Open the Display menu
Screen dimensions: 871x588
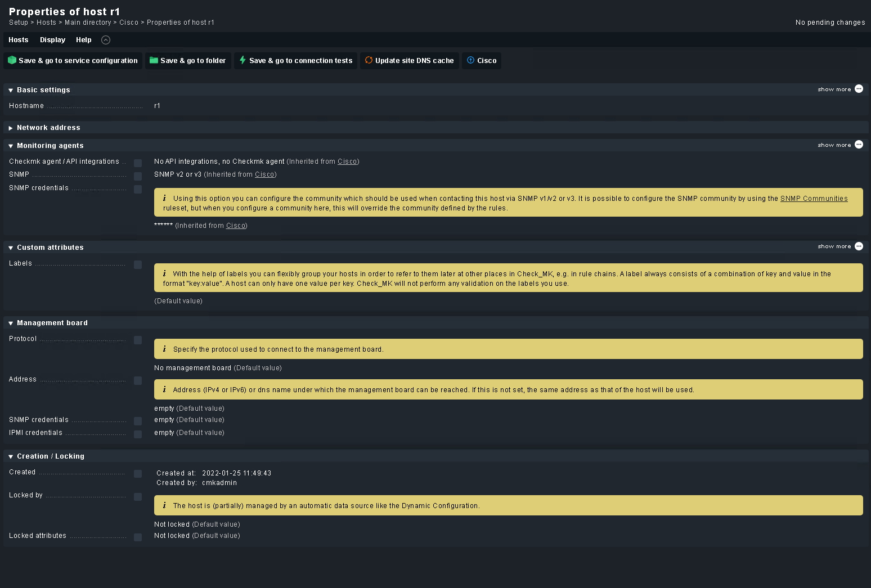(x=52, y=40)
